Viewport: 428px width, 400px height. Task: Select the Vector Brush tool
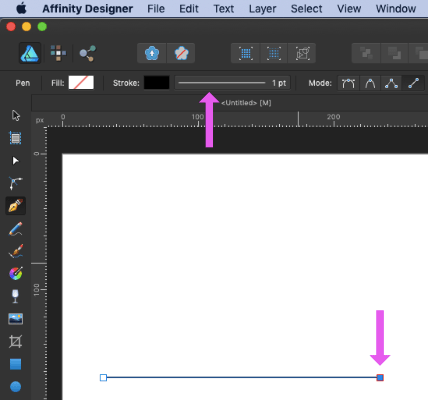(x=16, y=251)
